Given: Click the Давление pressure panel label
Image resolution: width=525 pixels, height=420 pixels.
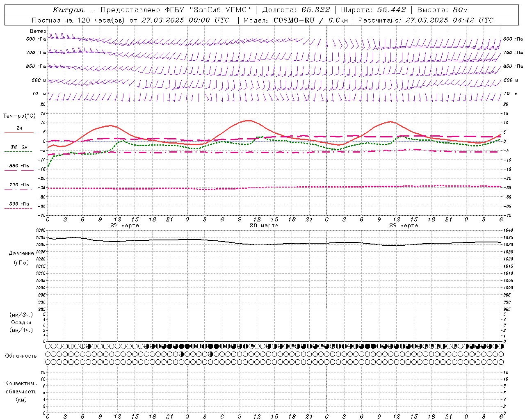Looking at the screenshot, I should coord(21,253).
